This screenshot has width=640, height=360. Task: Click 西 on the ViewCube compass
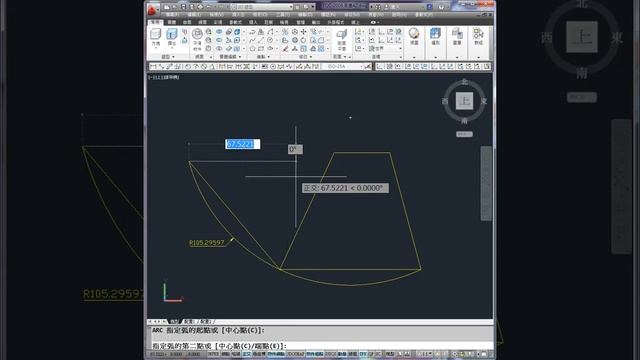click(x=445, y=101)
